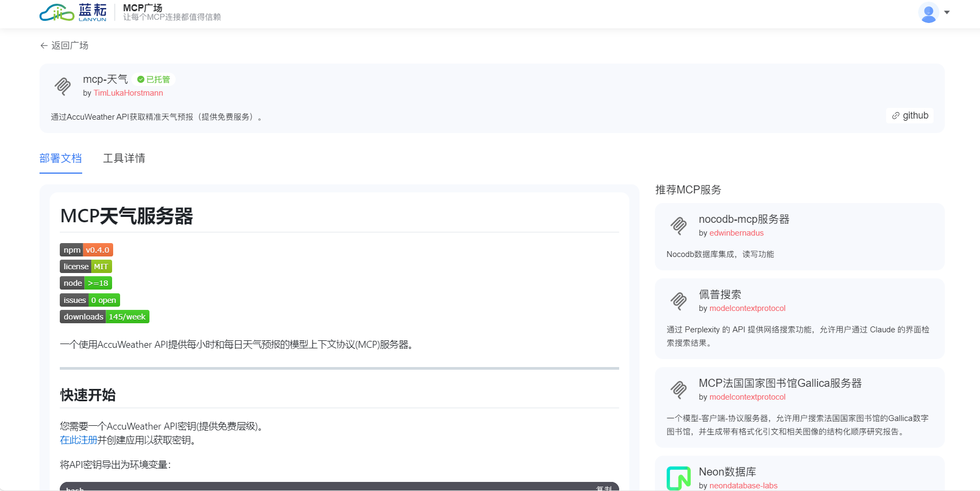Click the downloads 145/week badge
Viewport: 980px width, 491px height.
pos(105,317)
